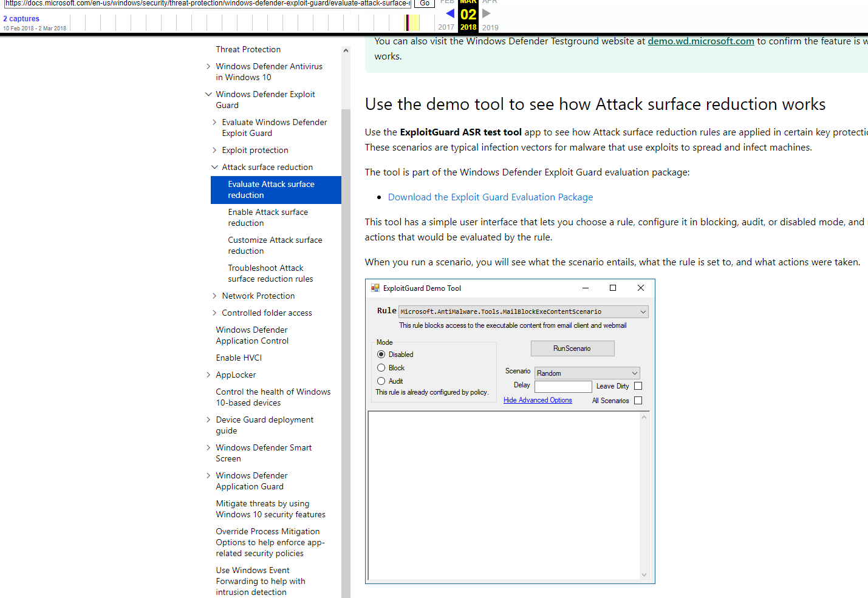Minimize the ExploitGuard Demo Tool window
868x598 pixels.
586,288
